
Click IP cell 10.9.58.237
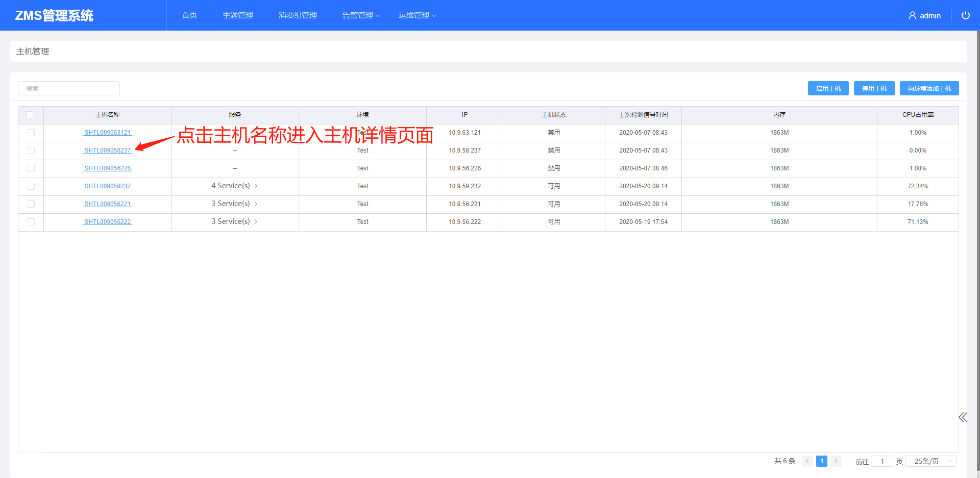coord(464,150)
